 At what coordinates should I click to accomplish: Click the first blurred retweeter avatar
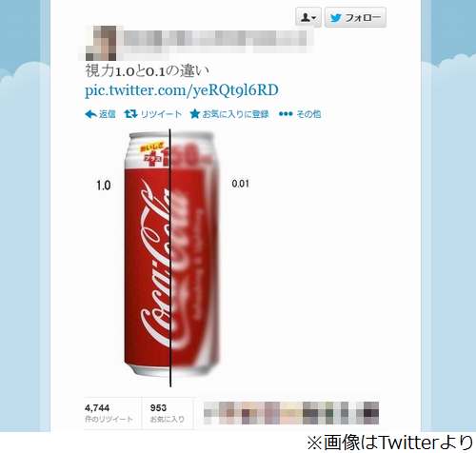tap(211, 413)
